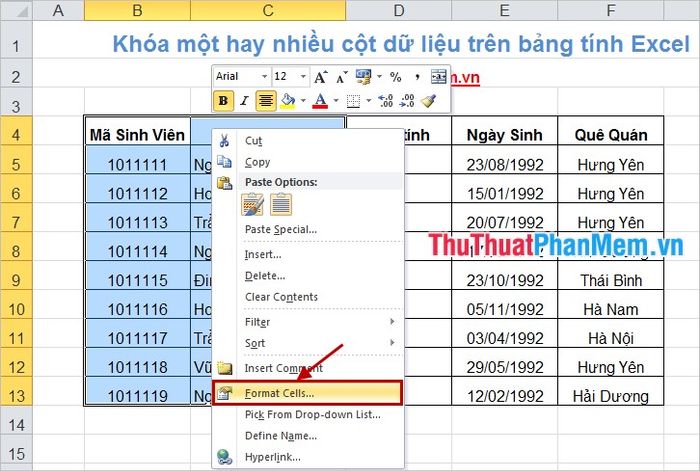The height and width of the screenshot is (471, 700).
Task: Decrease font size with the small A
Action: 342,77
